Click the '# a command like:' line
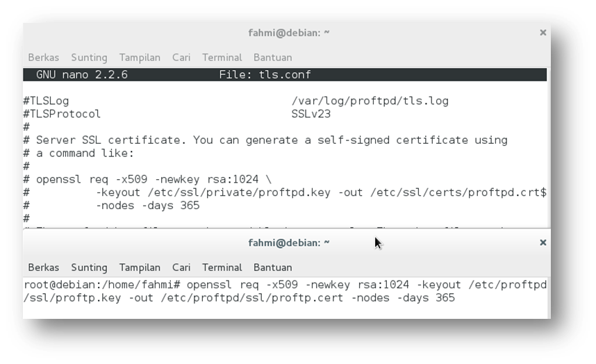This screenshot has width=596, height=364. pyautogui.click(x=78, y=153)
